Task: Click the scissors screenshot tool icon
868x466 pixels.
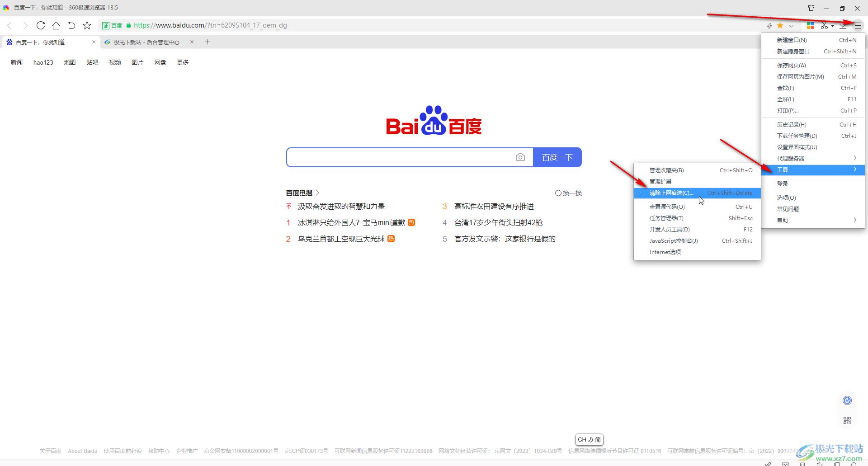Action: click(824, 26)
